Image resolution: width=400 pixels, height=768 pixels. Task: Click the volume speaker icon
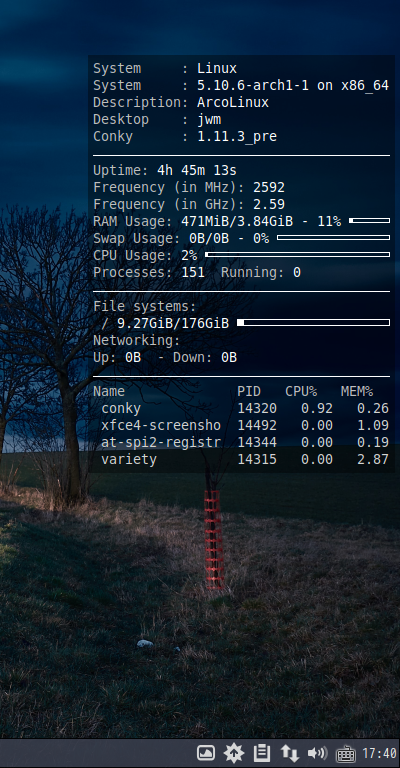click(317, 753)
